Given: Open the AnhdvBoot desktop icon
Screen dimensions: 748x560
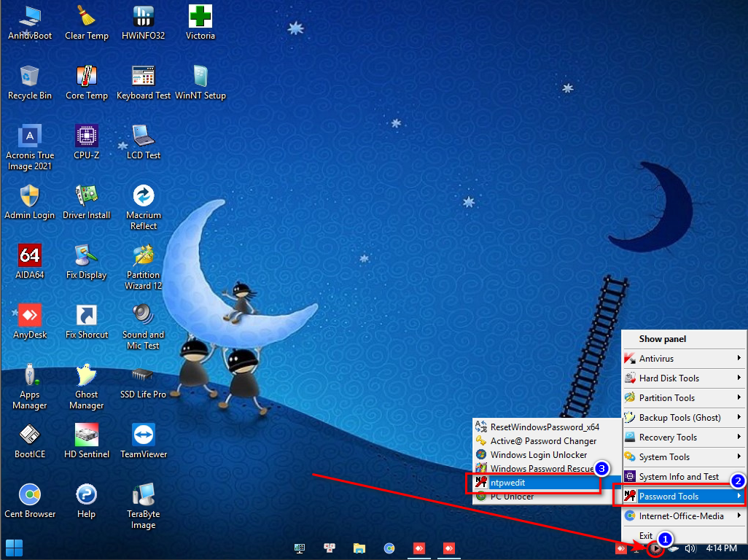Looking at the screenshot, I should coord(30,23).
